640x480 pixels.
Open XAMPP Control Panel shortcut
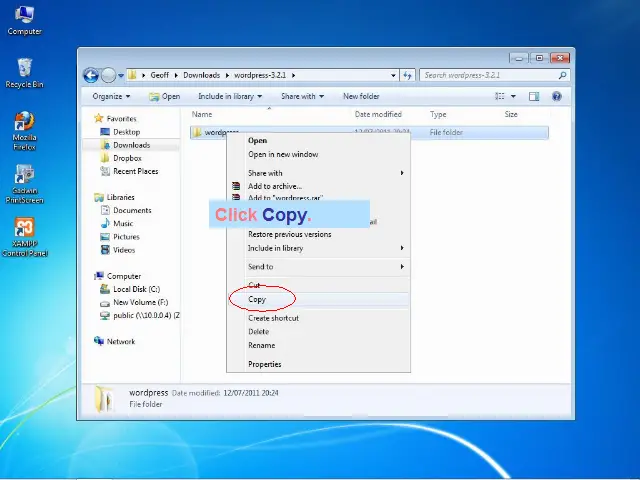coord(24,237)
